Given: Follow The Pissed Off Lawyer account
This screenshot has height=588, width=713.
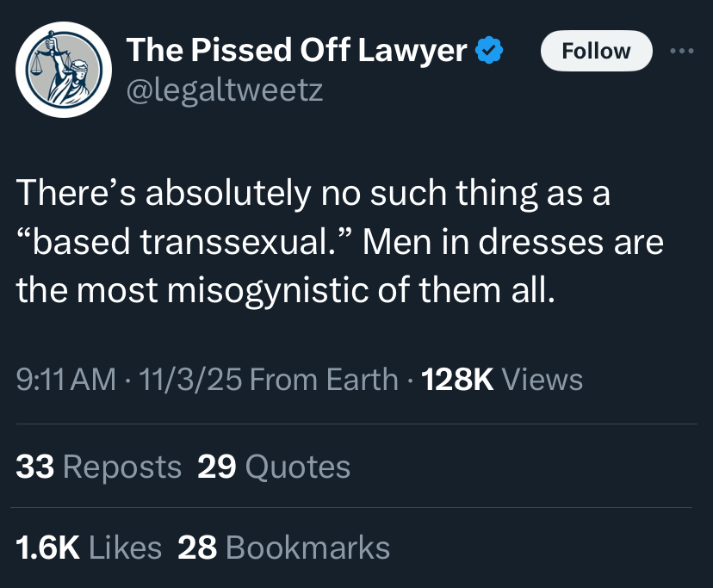Looking at the screenshot, I should (x=596, y=51).
